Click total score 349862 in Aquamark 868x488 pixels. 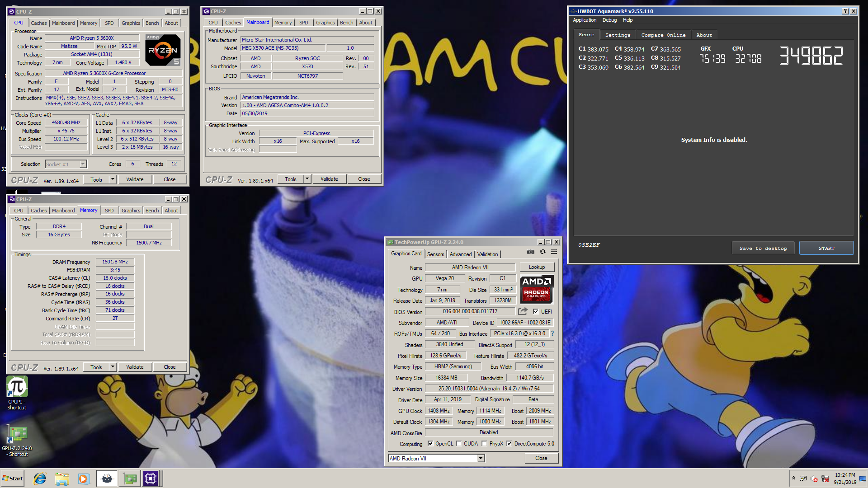point(811,56)
